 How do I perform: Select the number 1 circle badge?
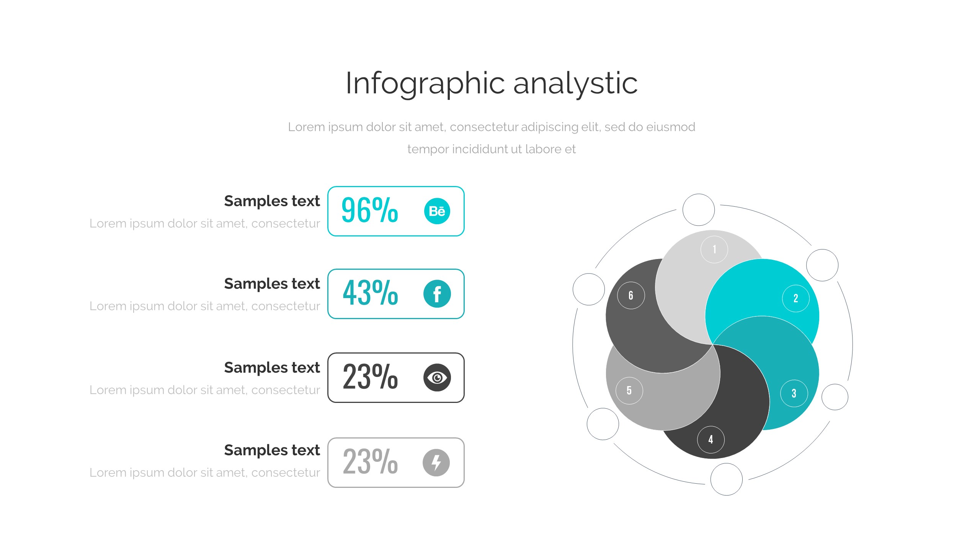click(x=714, y=249)
